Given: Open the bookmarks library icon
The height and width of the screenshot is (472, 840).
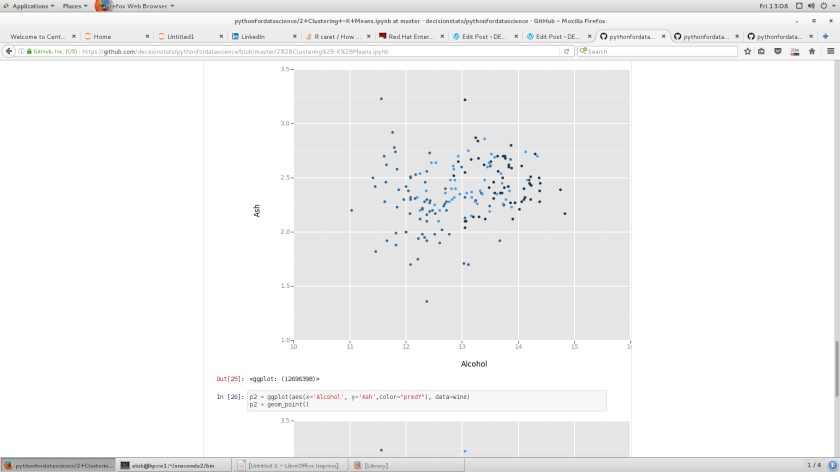Looking at the screenshot, I should 762,51.
